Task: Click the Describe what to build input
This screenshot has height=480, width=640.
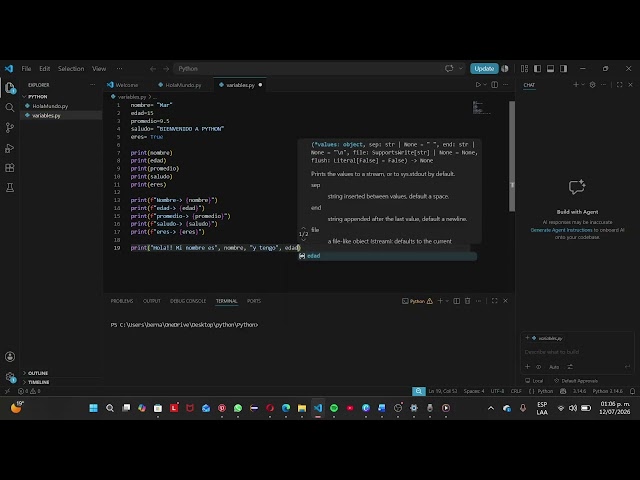Action: tap(577, 352)
